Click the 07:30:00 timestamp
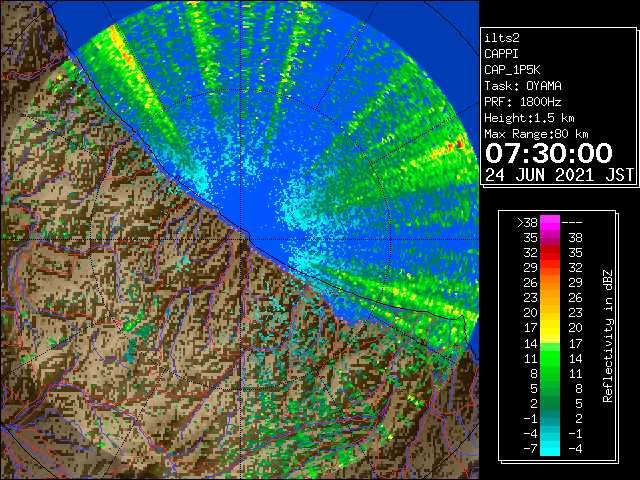Viewport: 640px width, 480px height. click(549, 153)
